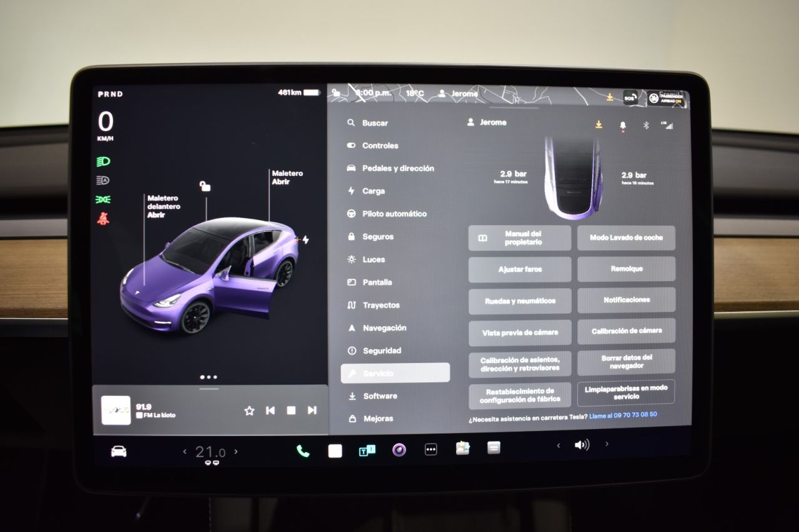Activate Modo Lavado de coche
Screen dimensions: 799x532
click(x=626, y=238)
